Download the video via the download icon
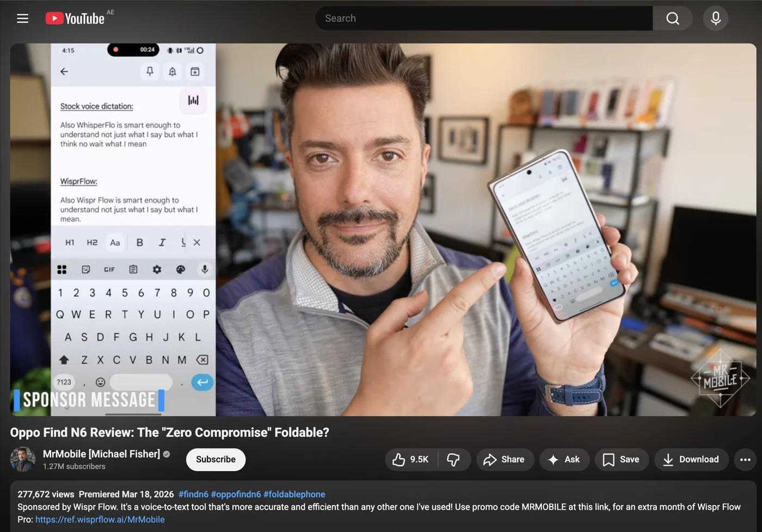This screenshot has height=532, width=762. 668,459
